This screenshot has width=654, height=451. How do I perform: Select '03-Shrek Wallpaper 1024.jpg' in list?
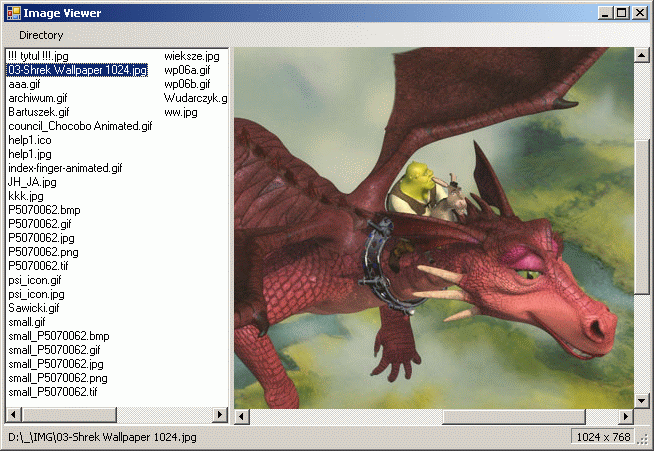coord(77,70)
